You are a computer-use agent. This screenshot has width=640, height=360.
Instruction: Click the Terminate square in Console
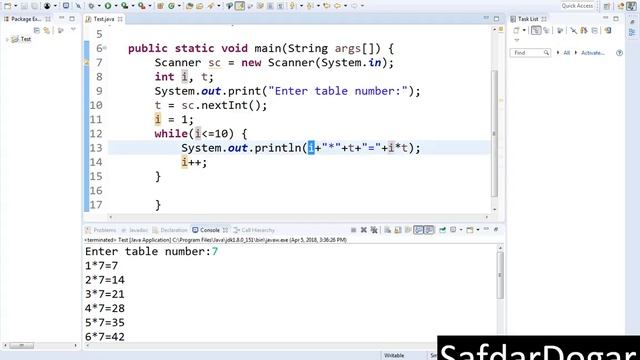353,230
